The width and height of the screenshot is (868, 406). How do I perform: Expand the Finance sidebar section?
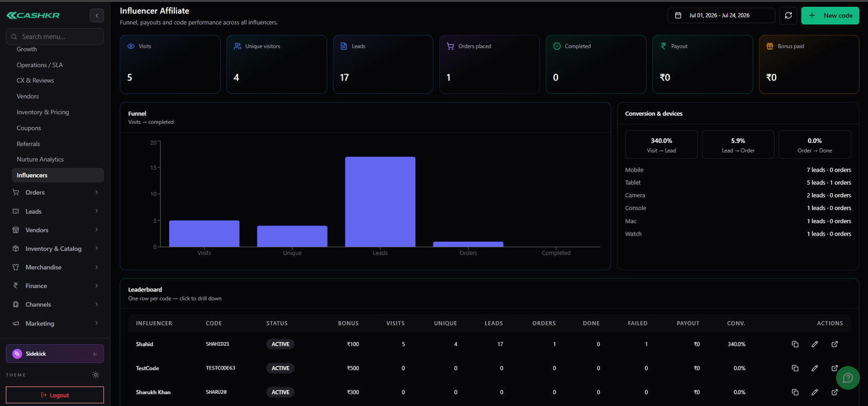(55, 286)
